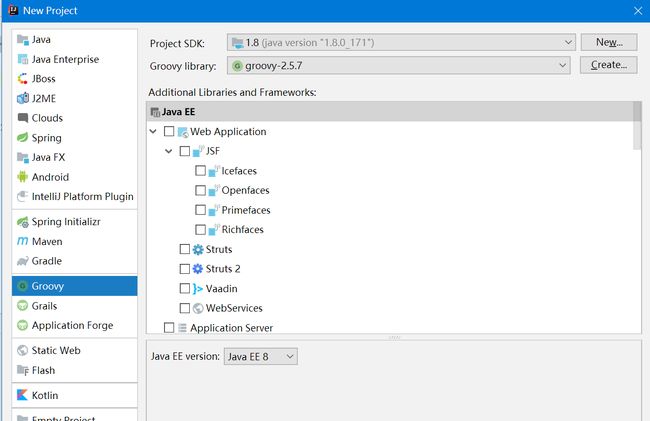Screen dimensions: 650x421
Task: Enable the Struts checkbox
Action: coord(185,249)
